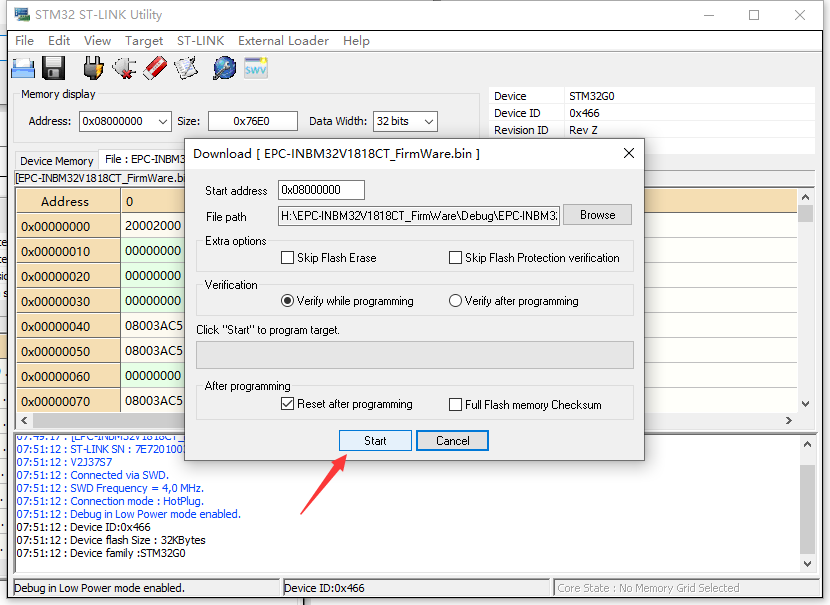The height and width of the screenshot is (605, 830).
Task: Enable Full Flash memory Checksum
Action: (455, 404)
